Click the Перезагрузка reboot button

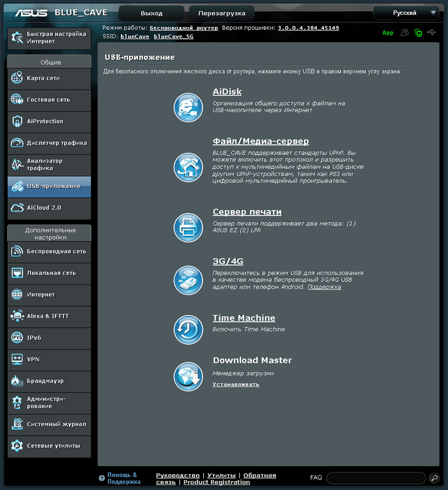[222, 13]
